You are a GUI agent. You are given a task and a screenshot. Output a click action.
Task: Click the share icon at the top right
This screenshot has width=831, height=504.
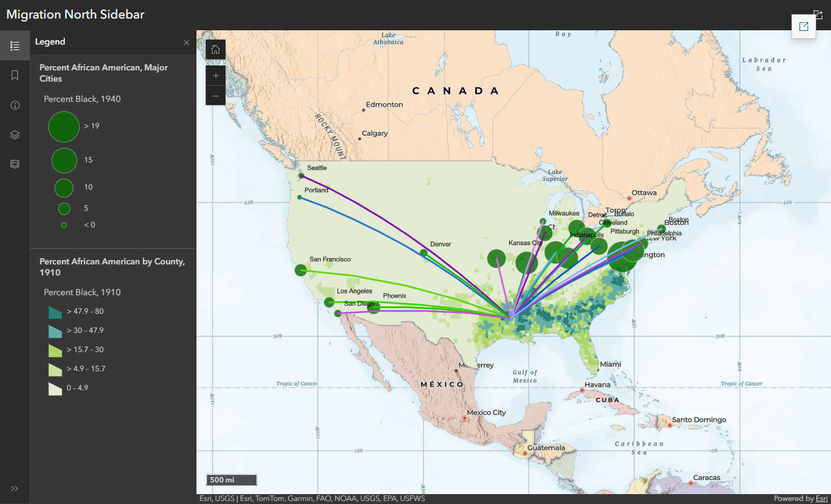818,14
